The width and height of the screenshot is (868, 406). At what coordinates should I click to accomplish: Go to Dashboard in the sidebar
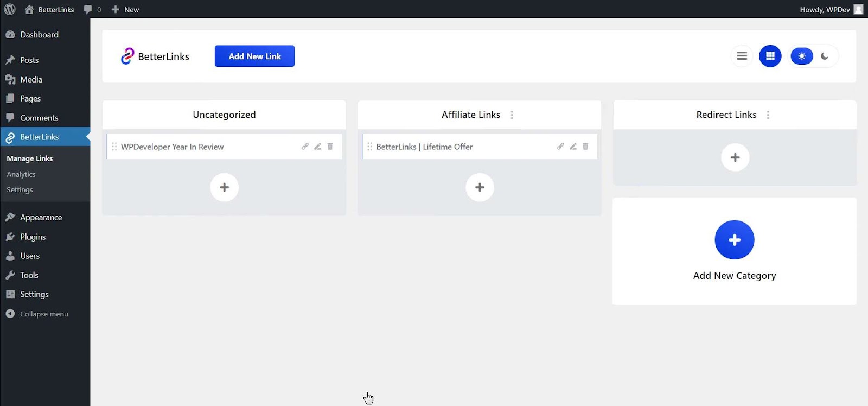click(45, 35)
